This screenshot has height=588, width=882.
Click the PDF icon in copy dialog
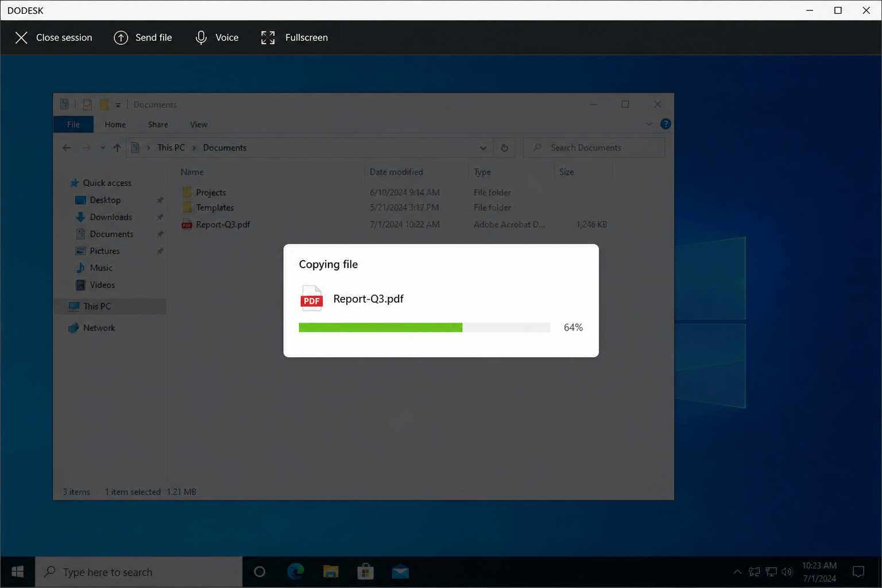click(312, 299)
